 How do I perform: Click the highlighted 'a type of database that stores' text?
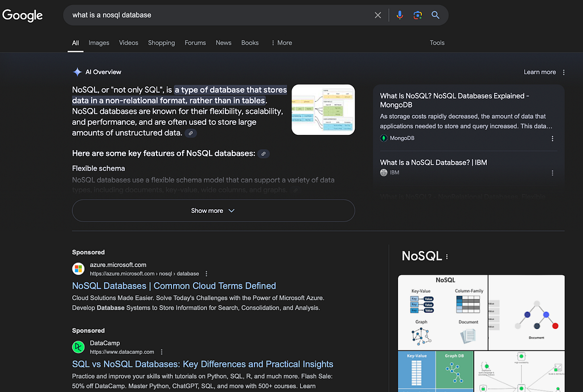pos(231,90)
